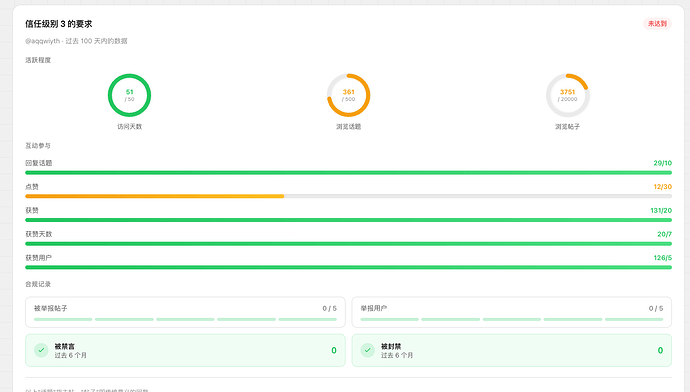
Task: Click the 访问天数 51/50 ring indicator
Action: click(x=129, y=95)
